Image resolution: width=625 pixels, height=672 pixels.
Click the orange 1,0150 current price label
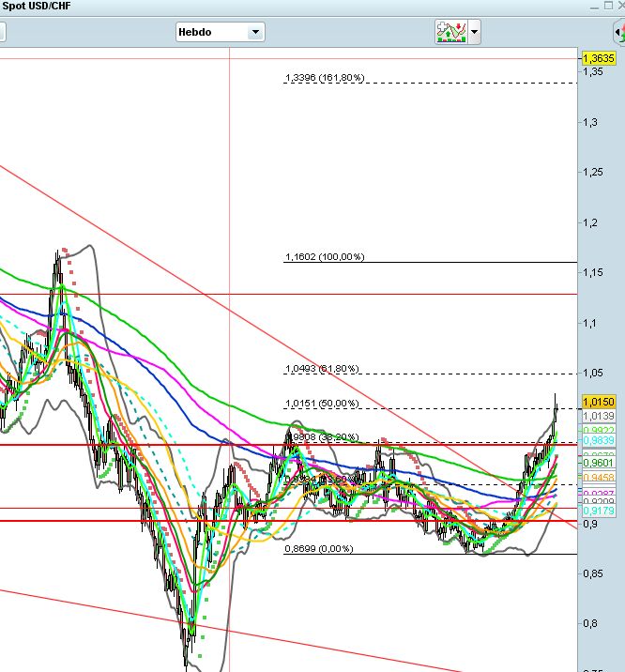(599, 402)
